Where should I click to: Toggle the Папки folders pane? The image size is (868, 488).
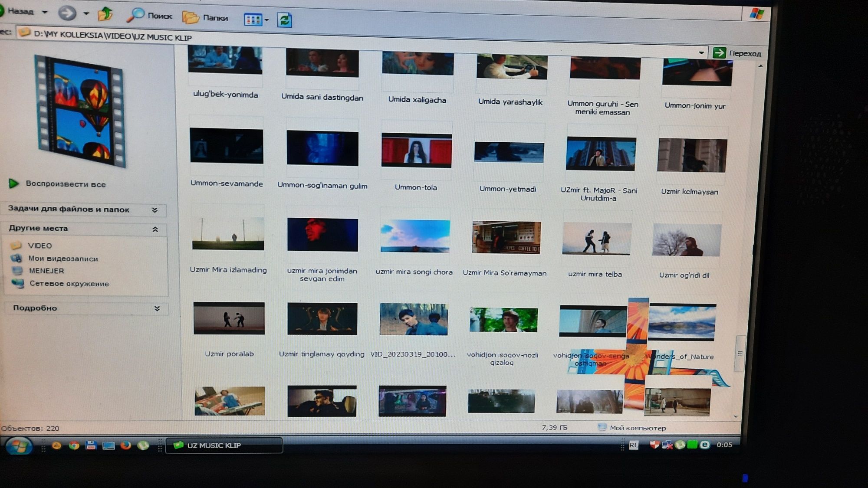pyautogui.click(x=205, y=17)
